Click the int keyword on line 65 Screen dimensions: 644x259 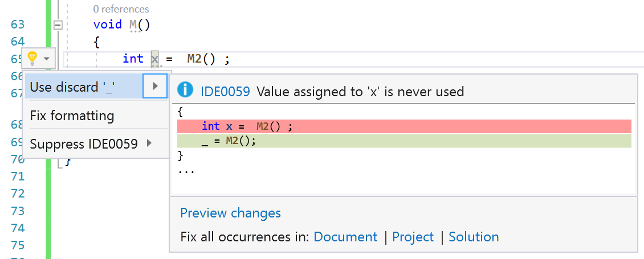point(133,59)
